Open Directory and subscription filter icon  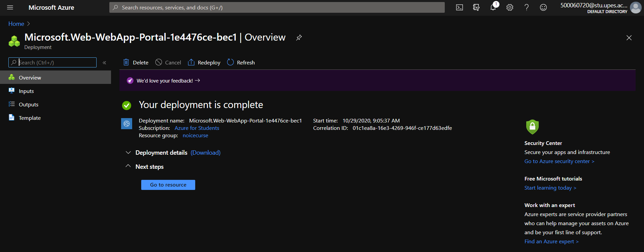coord(476,7)
